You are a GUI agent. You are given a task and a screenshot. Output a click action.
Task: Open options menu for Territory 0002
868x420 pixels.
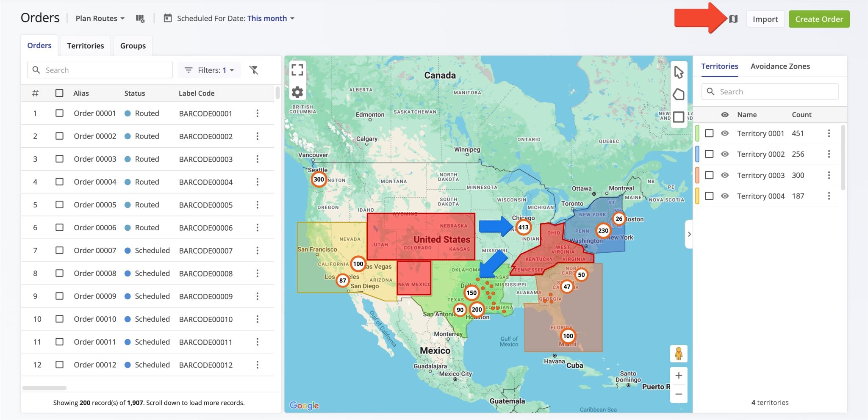tap(829, 154)
